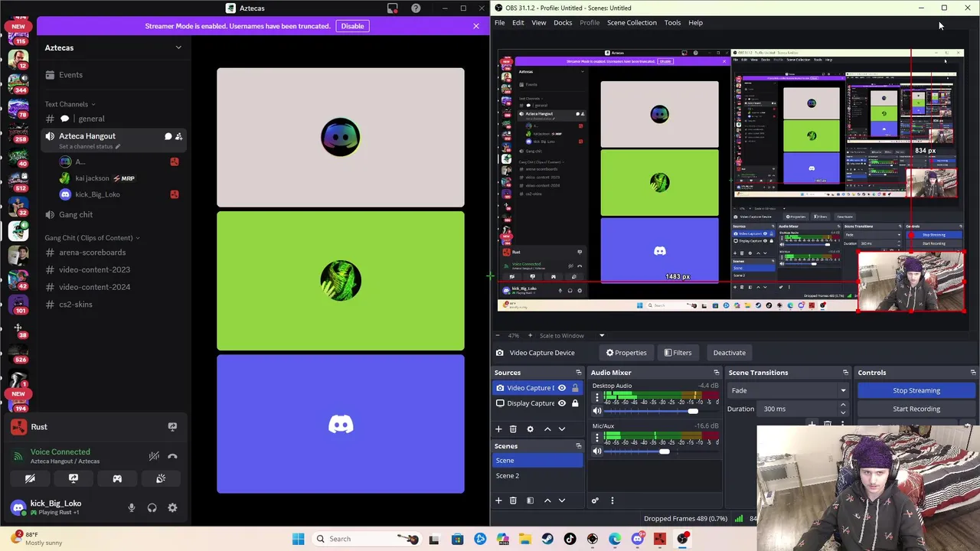Disable Streamer Mode in the banner

[x=352, y=26]
